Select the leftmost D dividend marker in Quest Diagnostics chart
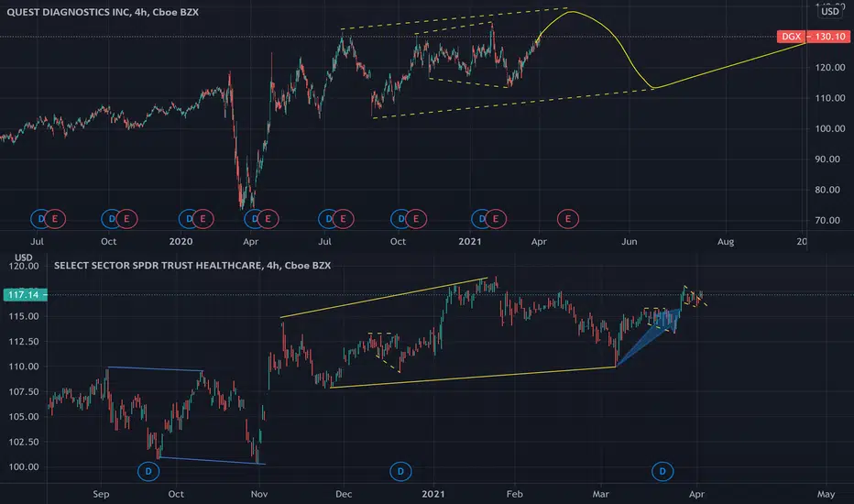 click(x=41, y=219)
